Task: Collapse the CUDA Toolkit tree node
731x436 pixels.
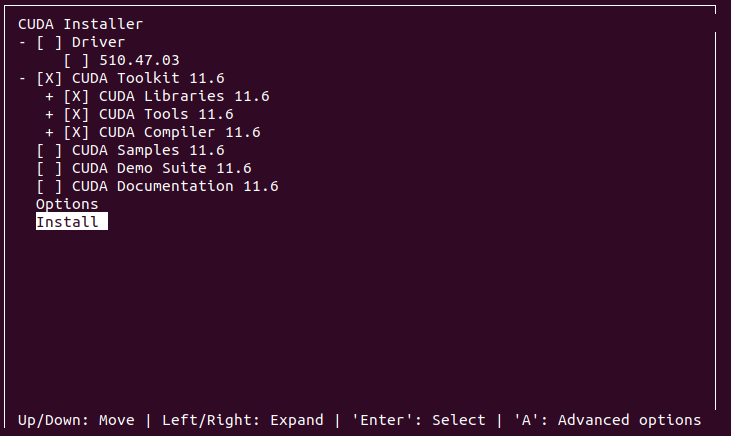Action: tap(22, 79)
